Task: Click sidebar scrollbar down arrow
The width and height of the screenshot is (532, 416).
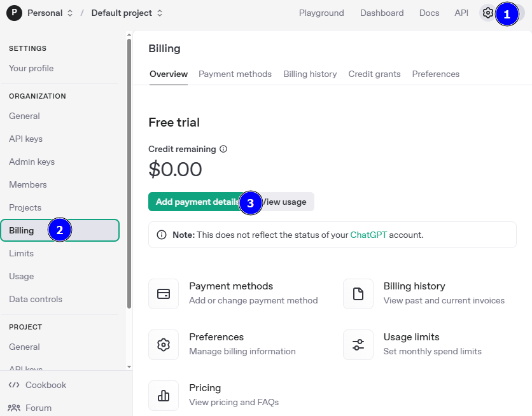Action: point(129,366)
